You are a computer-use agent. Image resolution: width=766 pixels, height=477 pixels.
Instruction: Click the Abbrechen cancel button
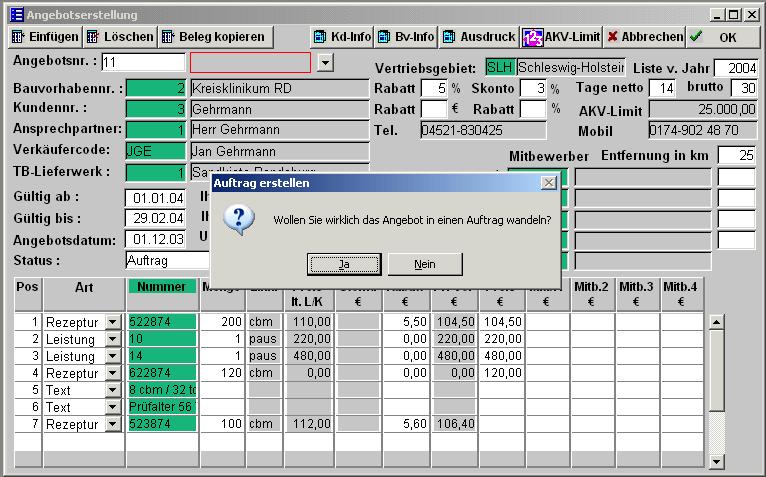(645, 37)
